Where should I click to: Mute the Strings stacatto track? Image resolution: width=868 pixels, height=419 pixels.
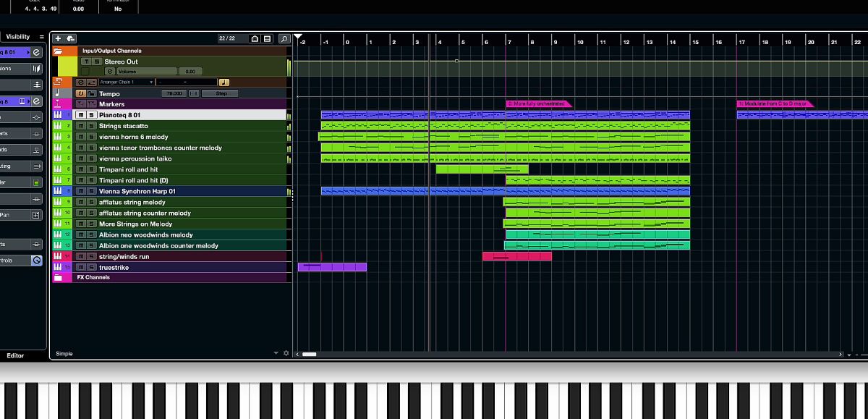pos(82,126)
